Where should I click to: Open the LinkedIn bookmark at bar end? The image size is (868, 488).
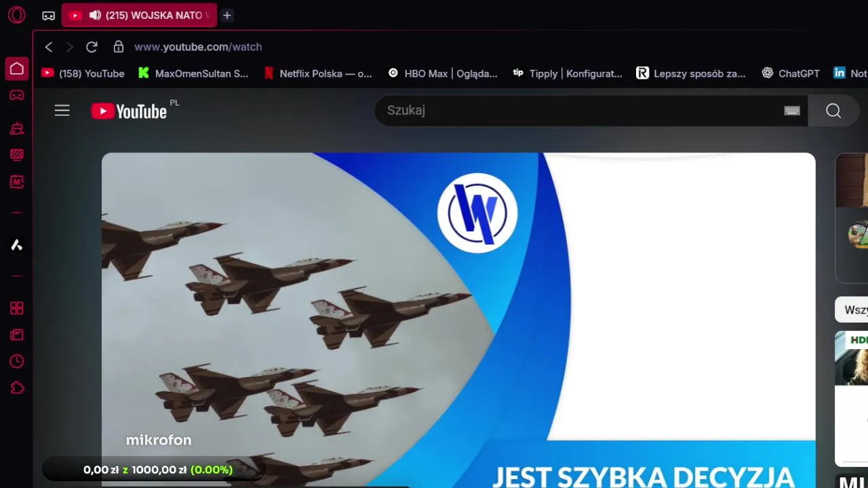click(x=850, y=73)
